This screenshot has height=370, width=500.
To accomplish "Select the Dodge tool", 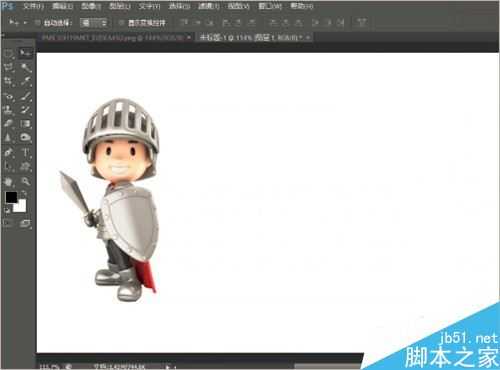I will click(x=25, y=137).
